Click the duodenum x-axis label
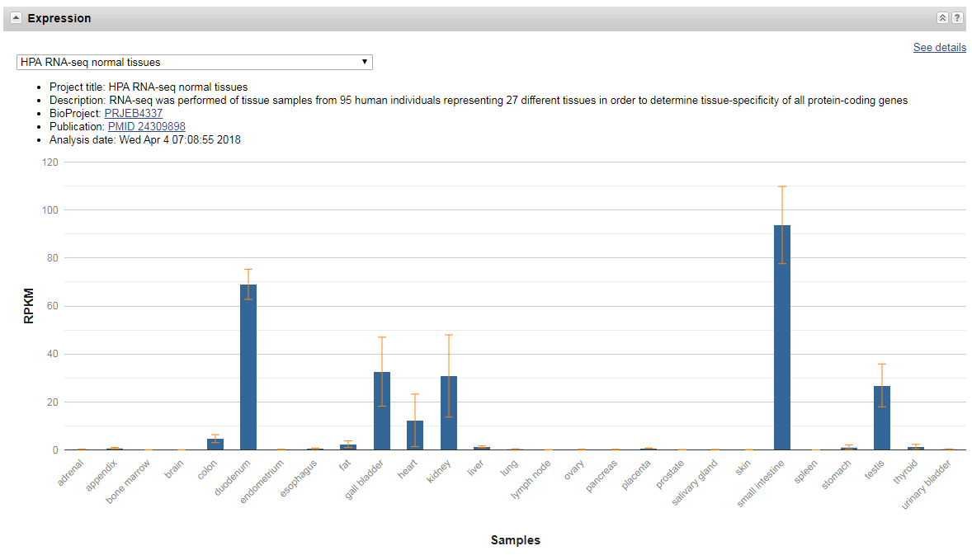This screenshot has height=560, width=972. pyautogui.click(x=234, y=478)
